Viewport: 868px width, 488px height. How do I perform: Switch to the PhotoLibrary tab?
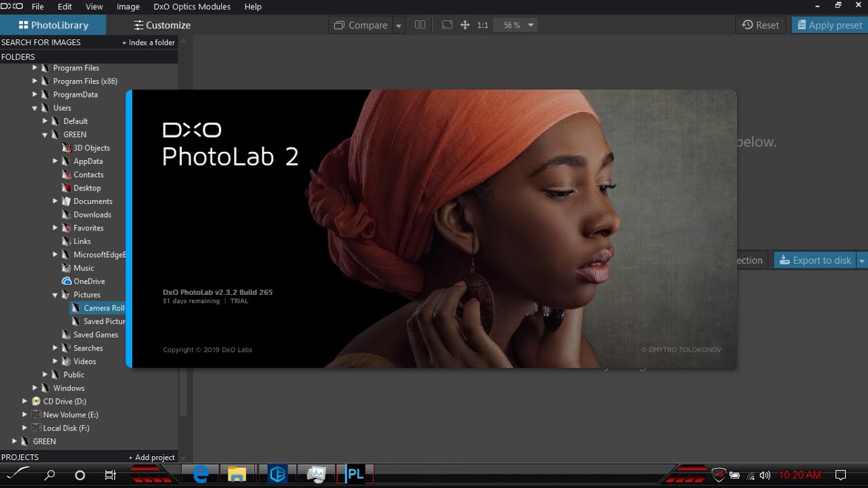click(x=53, y=25)
